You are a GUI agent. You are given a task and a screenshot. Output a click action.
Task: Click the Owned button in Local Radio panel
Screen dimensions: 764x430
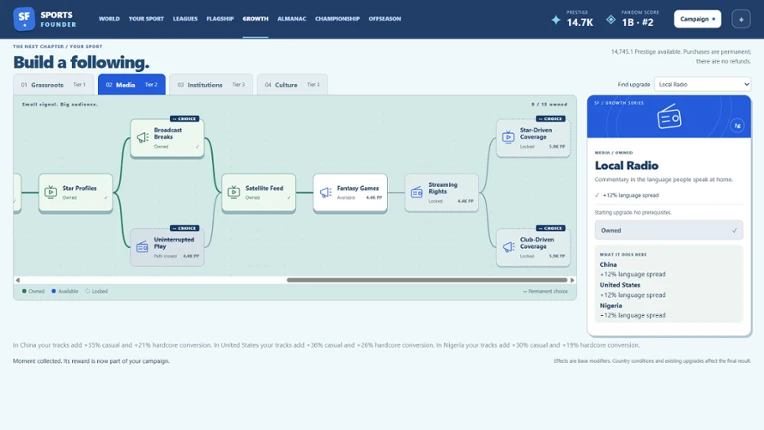pos(668,230)
